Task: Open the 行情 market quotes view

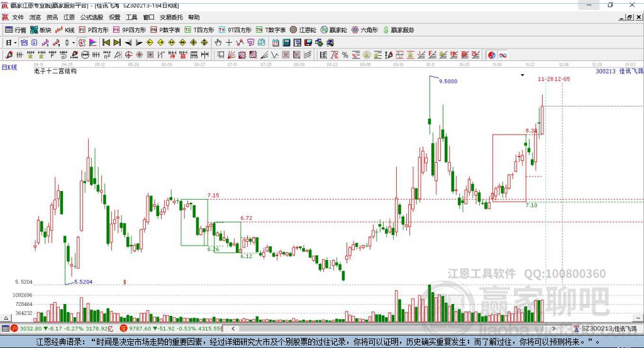Action: (15, 30)
